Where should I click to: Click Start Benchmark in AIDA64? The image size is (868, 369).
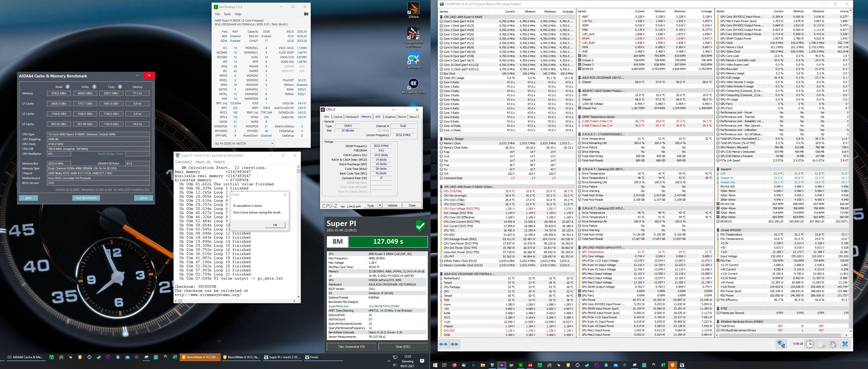click(x=86, y=198)
